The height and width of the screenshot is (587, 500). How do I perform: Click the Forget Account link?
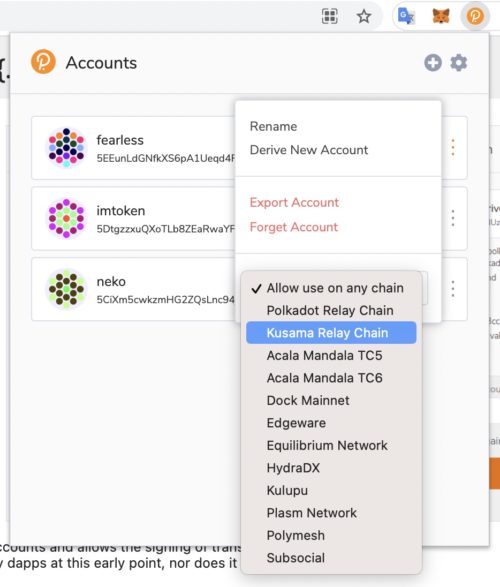coord(294,227)
